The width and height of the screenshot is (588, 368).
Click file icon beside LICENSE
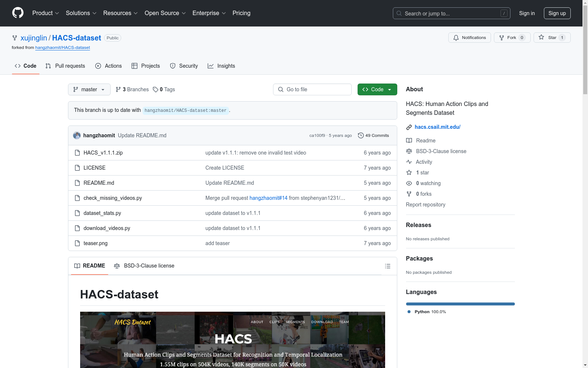tap(77, 168)
